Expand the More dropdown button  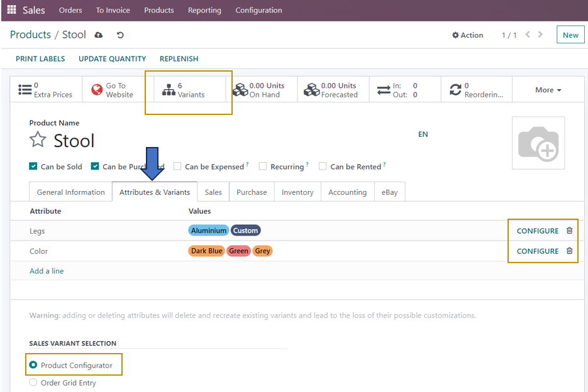pyautogui.click(x=548, y=90)
